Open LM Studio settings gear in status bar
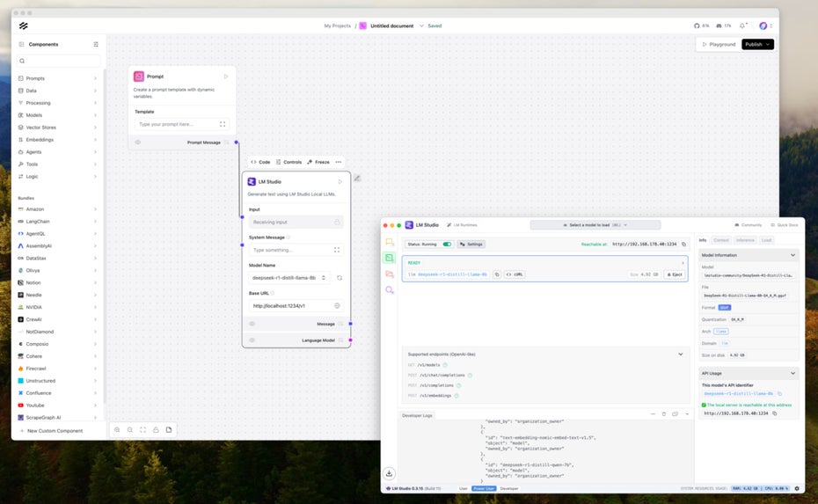This screenshot has height=504, width=818. (797, 488)
